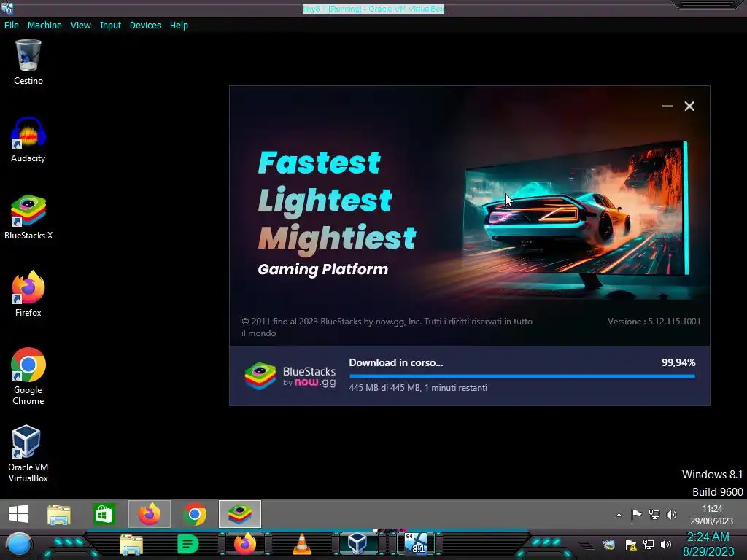
Task: Open VirtualBox Manager in host taskbar
Action: (357, 543)
